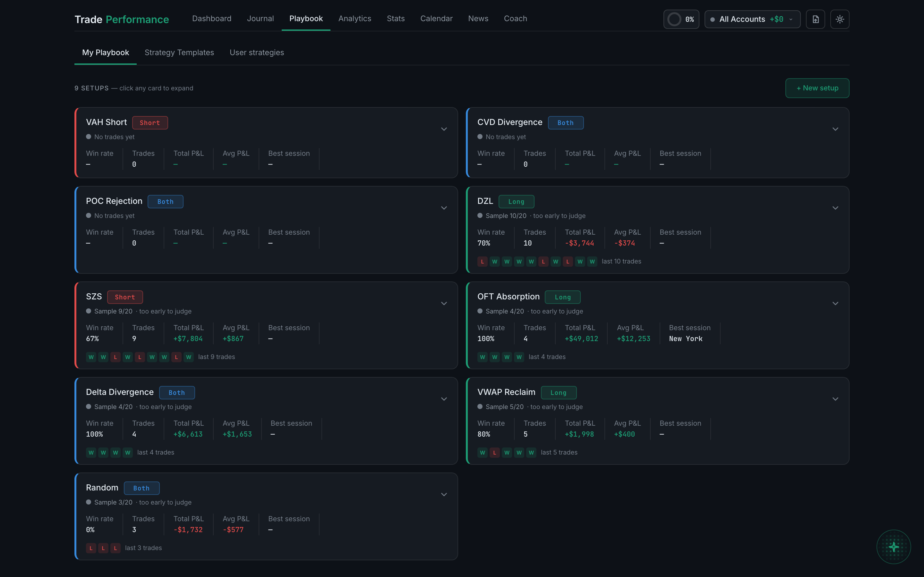Open the All Accounts dropdown
Viewport: 924px width, 577px height.
click(752, 19)
